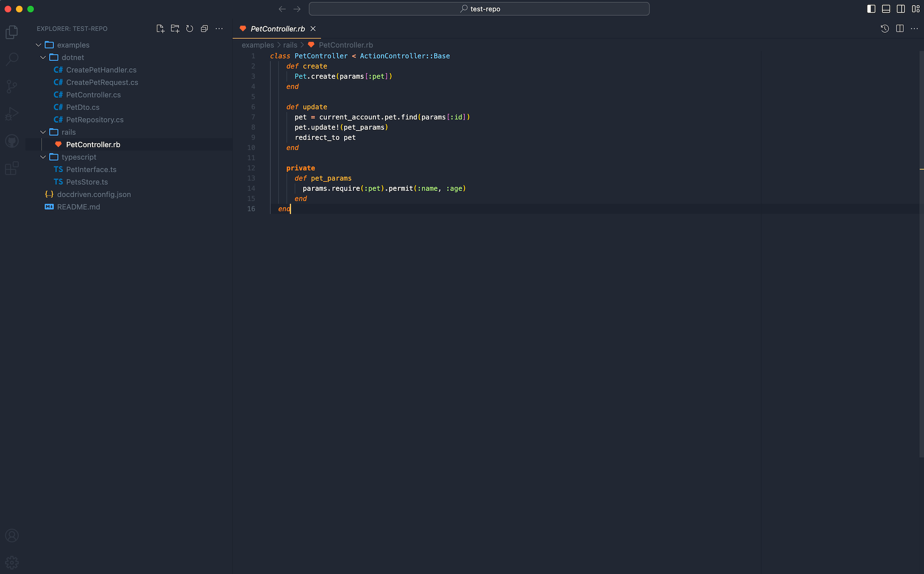The image size is (924, 574).
Task: Refresh the explorer file list
Action: pyautogui.click(x=189, y=28)
